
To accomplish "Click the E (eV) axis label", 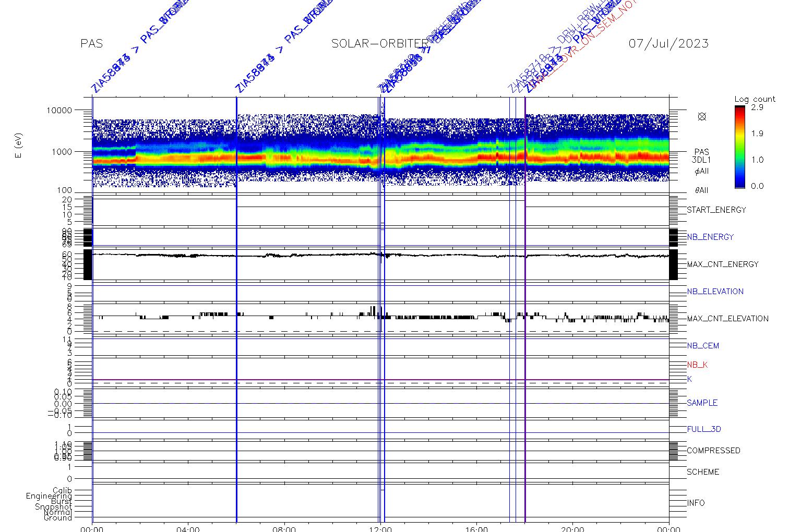I will 19,146.
